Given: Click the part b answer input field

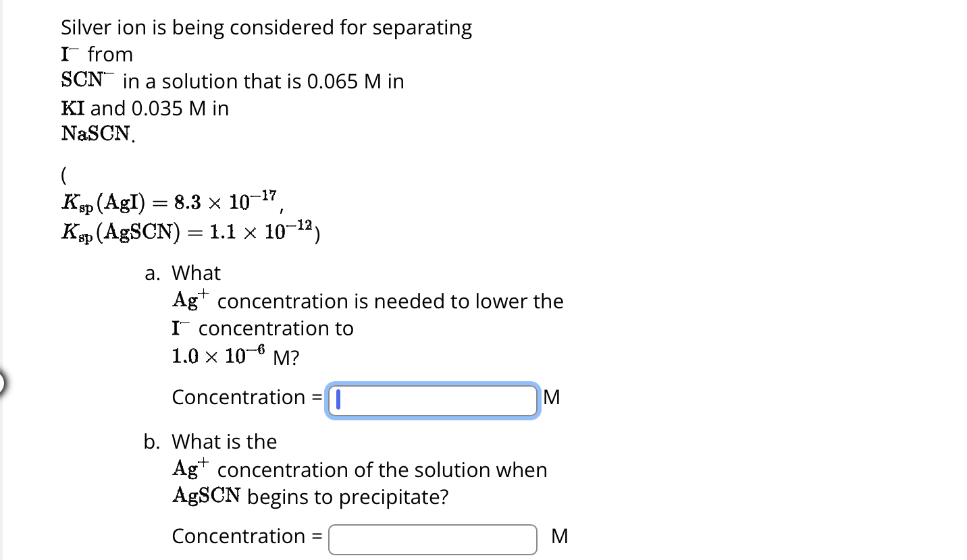Looking at the screenshot, I should (x=432, y=539).
